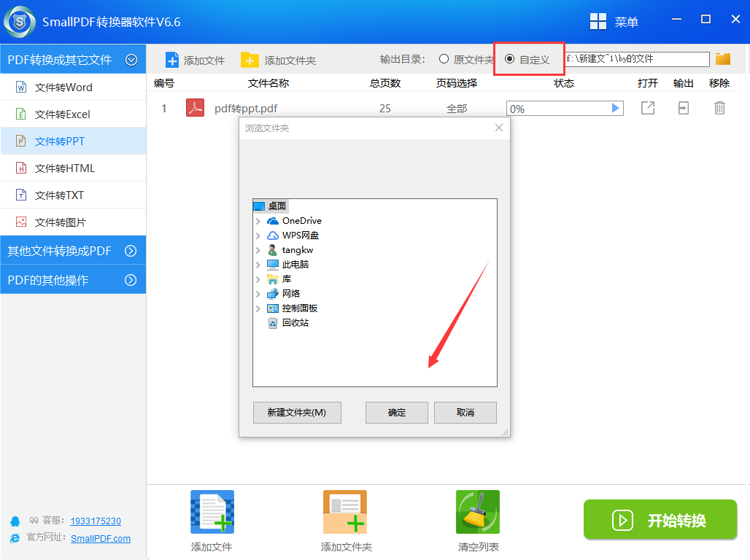Select 文件转Word in the sidebar

click(x=63, y=87)
